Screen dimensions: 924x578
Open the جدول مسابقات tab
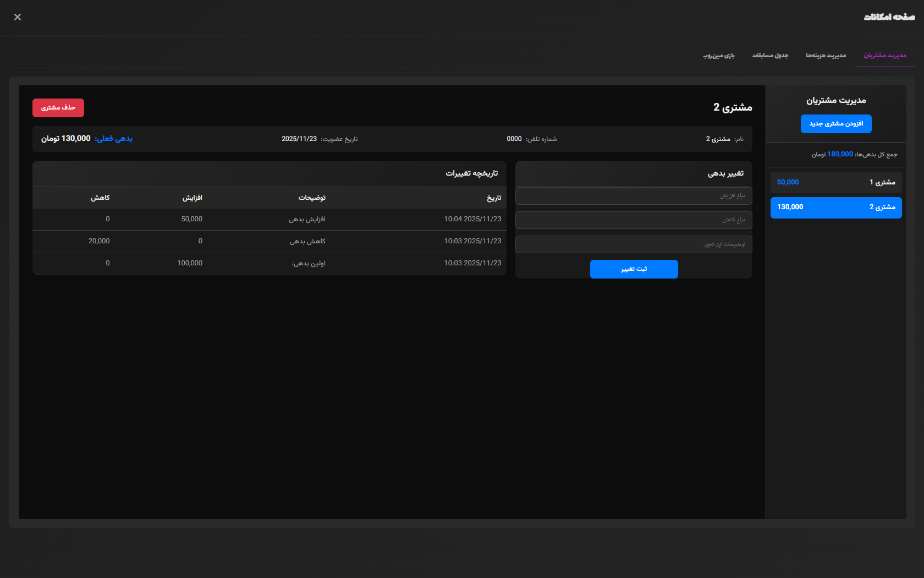point(770,56)
